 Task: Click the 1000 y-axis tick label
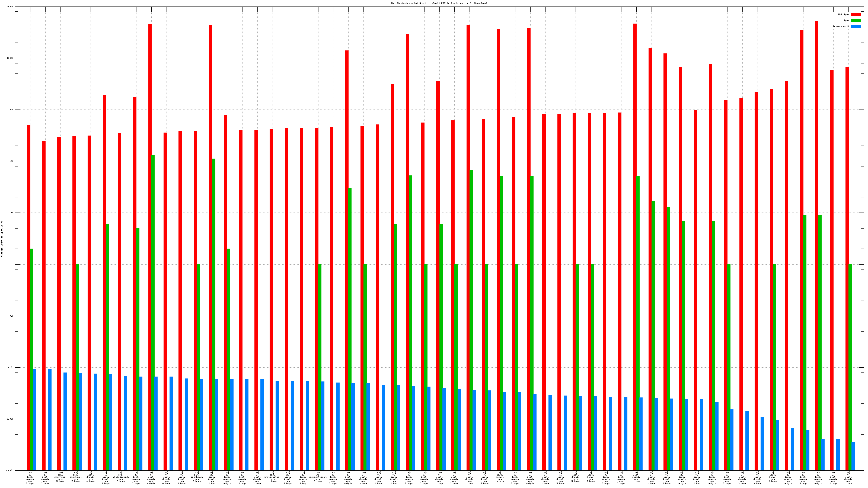(11, 110)
